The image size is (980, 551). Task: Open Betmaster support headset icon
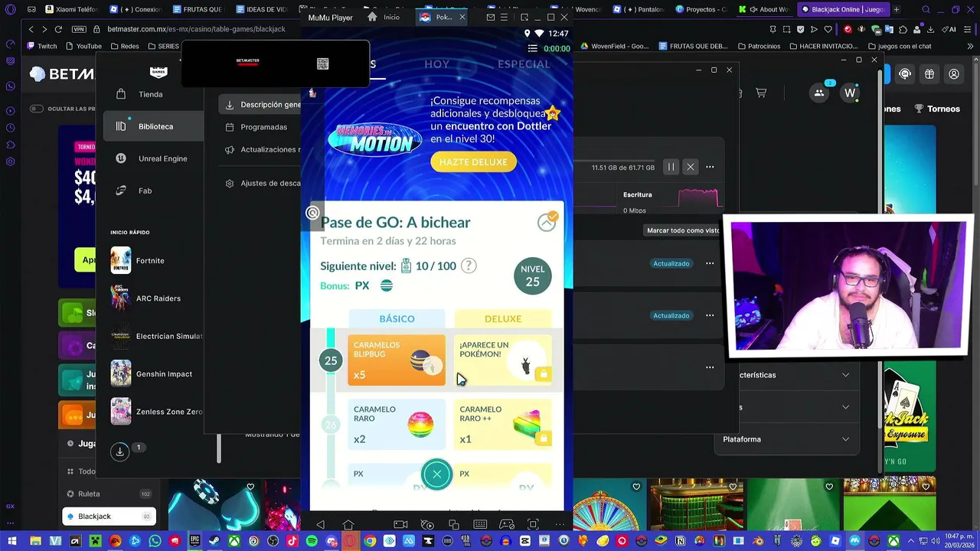pos(905,74)
